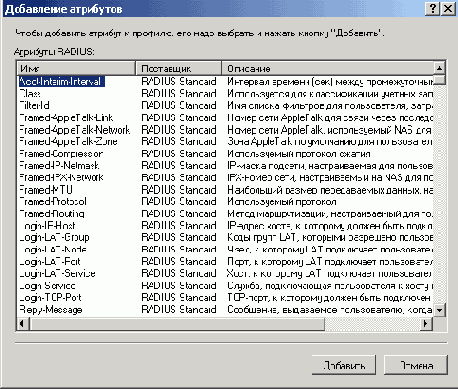This screenshot has width=458, height=389.
Task: Select the Framed-MTU attribute
Action: point(46,190)
